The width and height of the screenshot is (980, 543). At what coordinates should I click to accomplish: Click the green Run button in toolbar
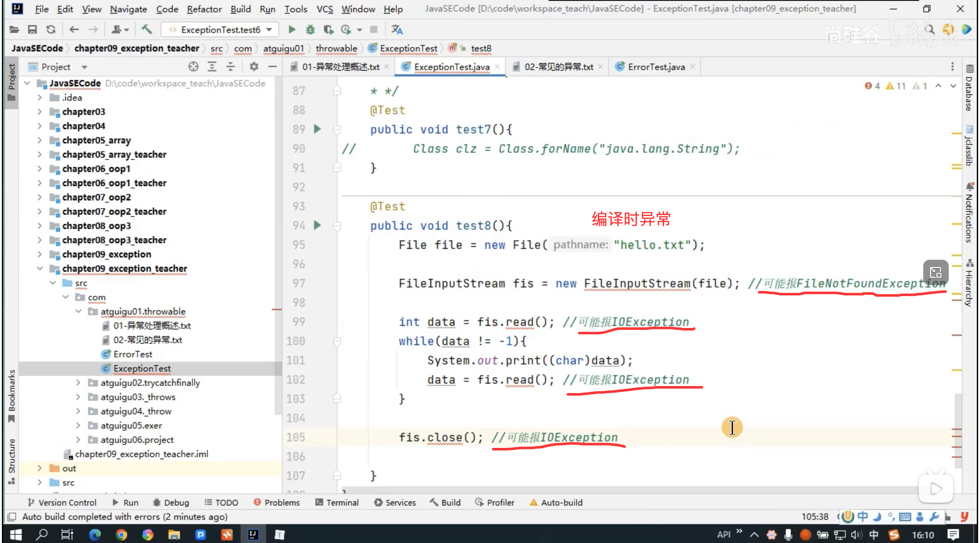tap(292, 29)
